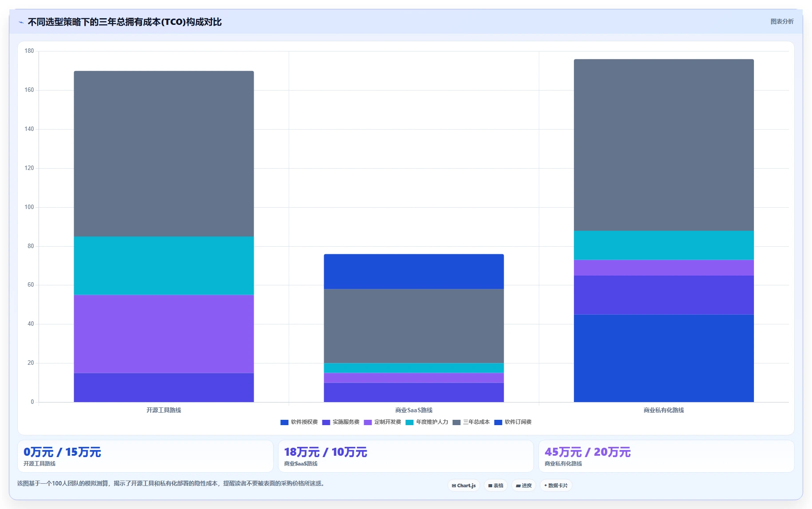Click the 数据卡片 tag pill
Image resolution: width=812 pixels, height=509 pixels.
pyautogui.click(x=556, y=485)
